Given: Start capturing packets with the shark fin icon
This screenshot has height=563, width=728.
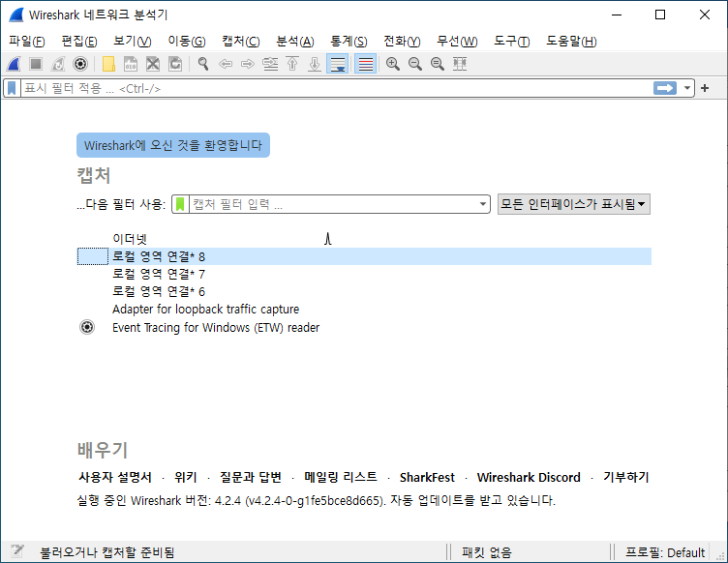Looking at the screenshot, I should click(x=14, y=64).
